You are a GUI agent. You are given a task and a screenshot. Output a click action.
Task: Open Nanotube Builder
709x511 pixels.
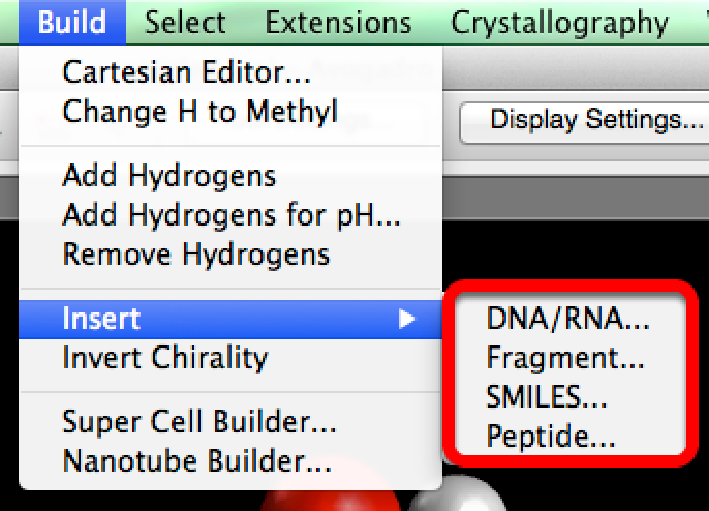pyautogui.click(x=197, y=462)
